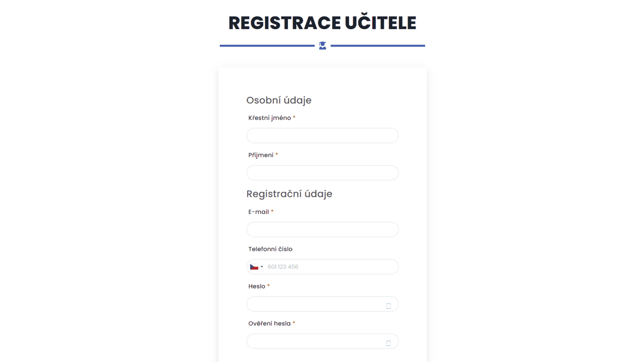Click into the Ověření hesla field
Image resolution: width=644 pixels, height=362 pixels.
coord(314,341)
